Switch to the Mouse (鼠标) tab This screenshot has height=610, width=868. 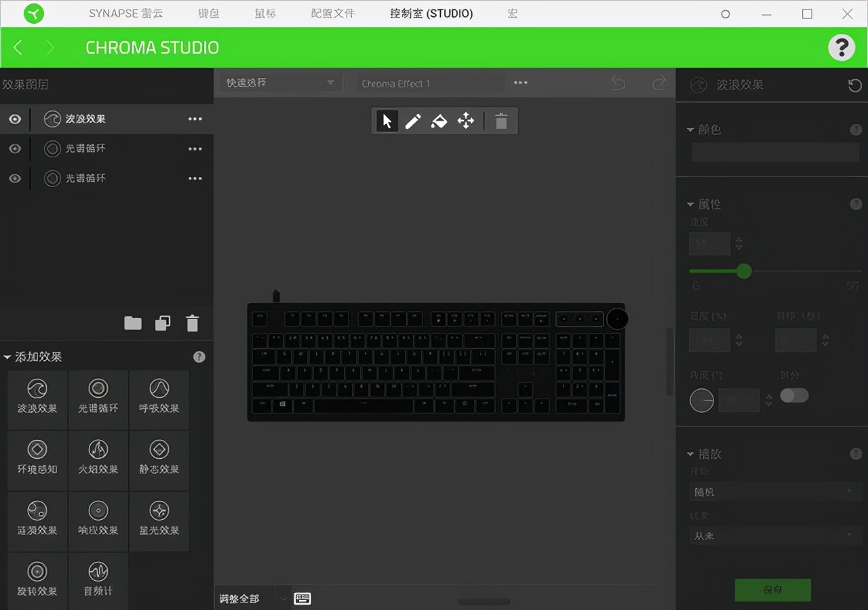coord(265,14)
